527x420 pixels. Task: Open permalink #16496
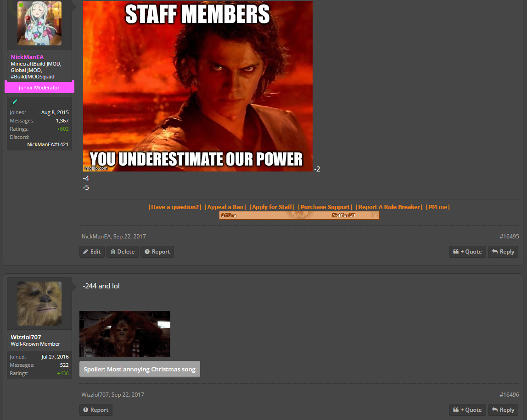point(509,395)
